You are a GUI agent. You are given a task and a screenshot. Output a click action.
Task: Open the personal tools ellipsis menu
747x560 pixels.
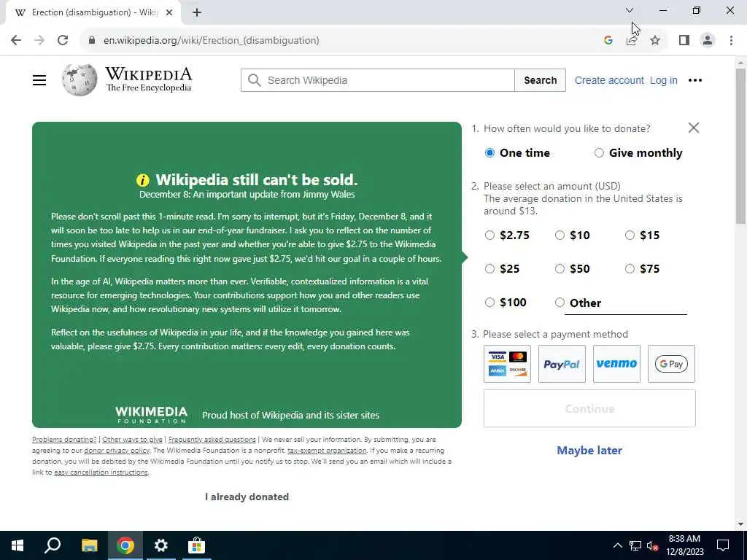(695, 80)
